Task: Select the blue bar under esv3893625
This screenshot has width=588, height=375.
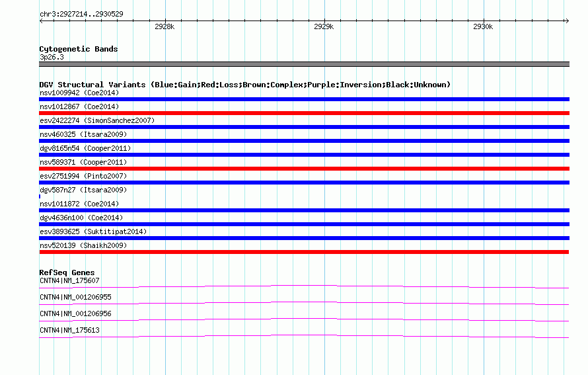Action: [304, 238]
